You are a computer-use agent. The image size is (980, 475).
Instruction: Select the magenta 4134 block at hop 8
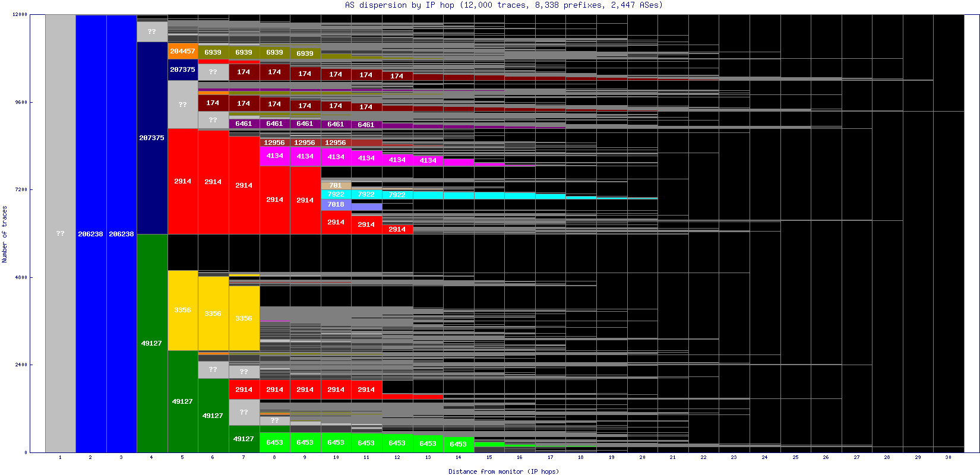pos(274,156)
